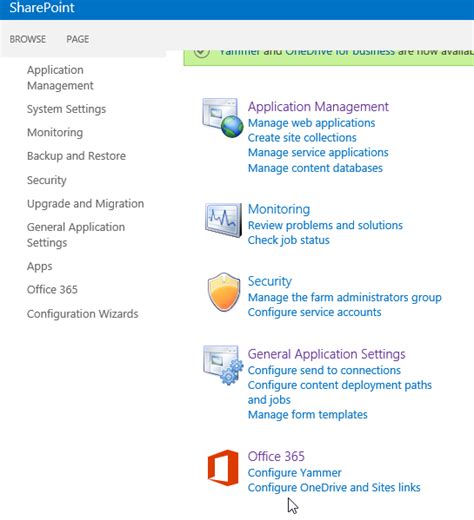Select Monitoring in left navigation
This screenshot has height=520, width=474.
tap(55, 132)
